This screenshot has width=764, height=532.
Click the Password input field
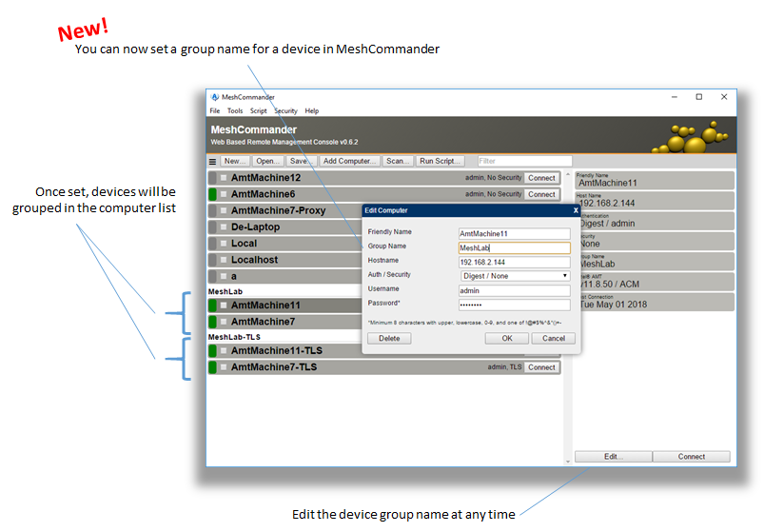515,305
